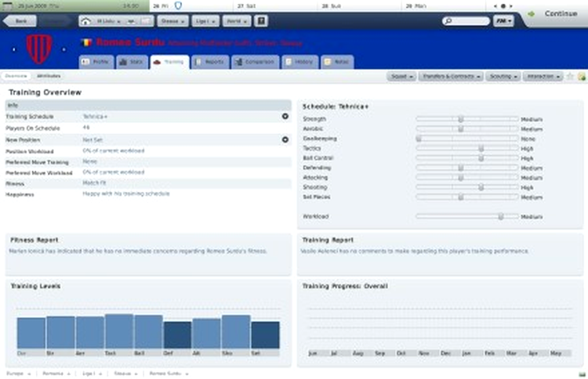Click the Workload slider handle
This screenshot has width=588, height=379.
click(x=501, y=216)
